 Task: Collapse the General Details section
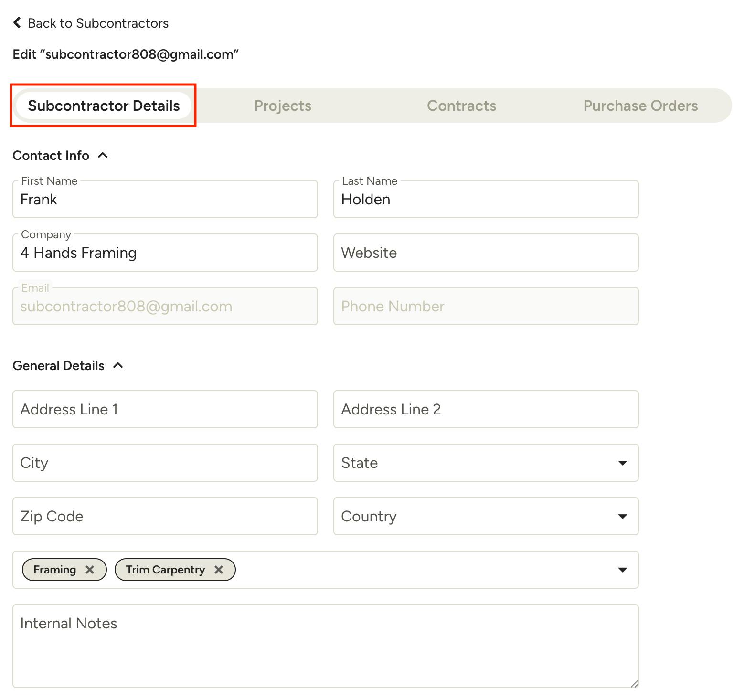[118, 366]
